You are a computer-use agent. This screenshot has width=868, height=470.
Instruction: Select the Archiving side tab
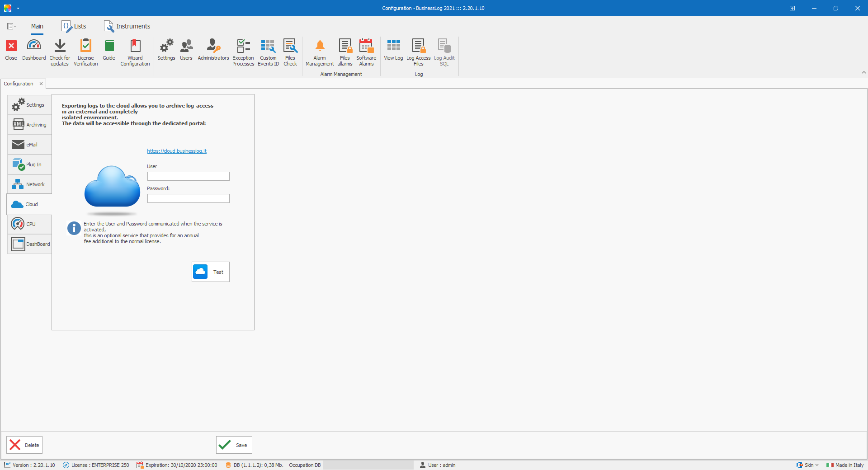pos(29,125)
